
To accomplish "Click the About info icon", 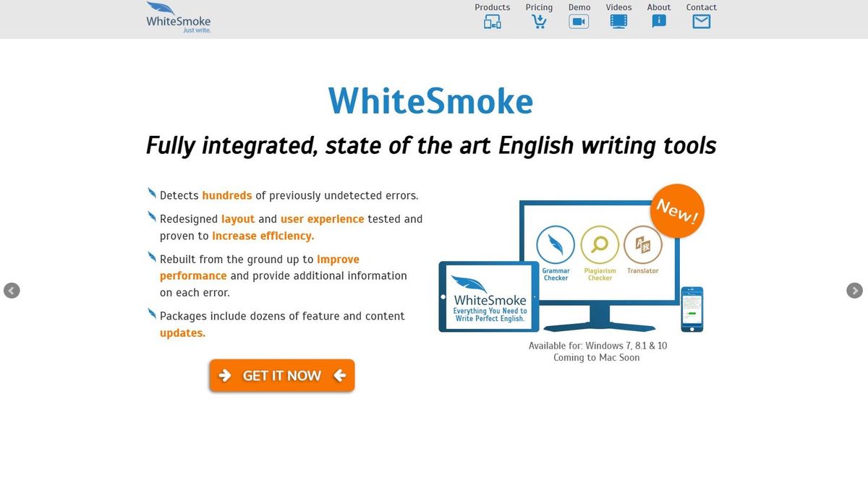I will [658, 21].
